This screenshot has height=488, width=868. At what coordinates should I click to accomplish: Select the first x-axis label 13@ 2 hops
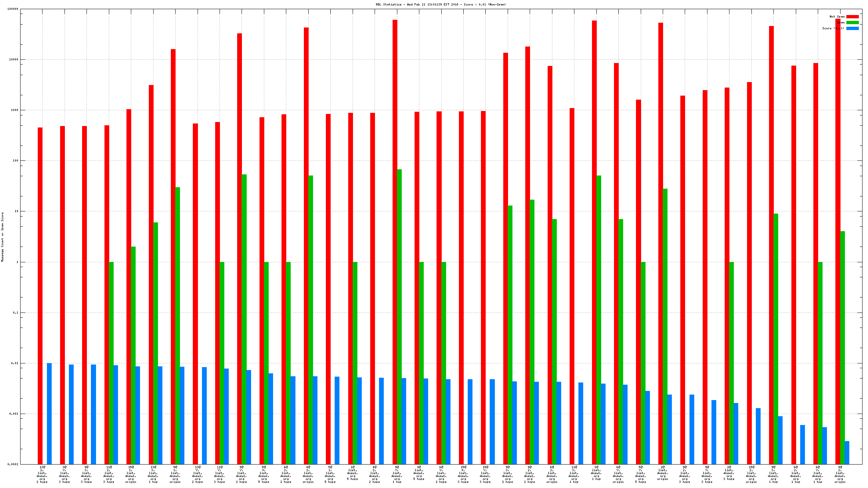42,474
